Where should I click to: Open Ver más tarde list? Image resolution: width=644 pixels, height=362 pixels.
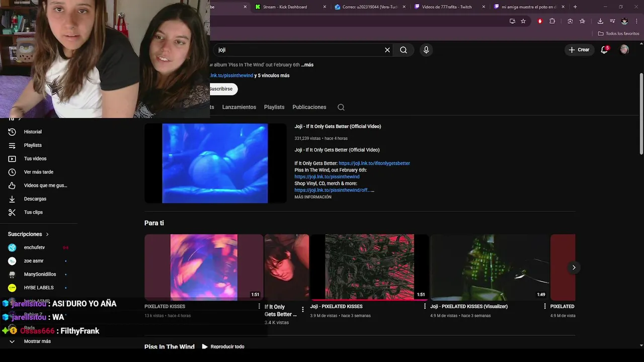pos(38,172)
